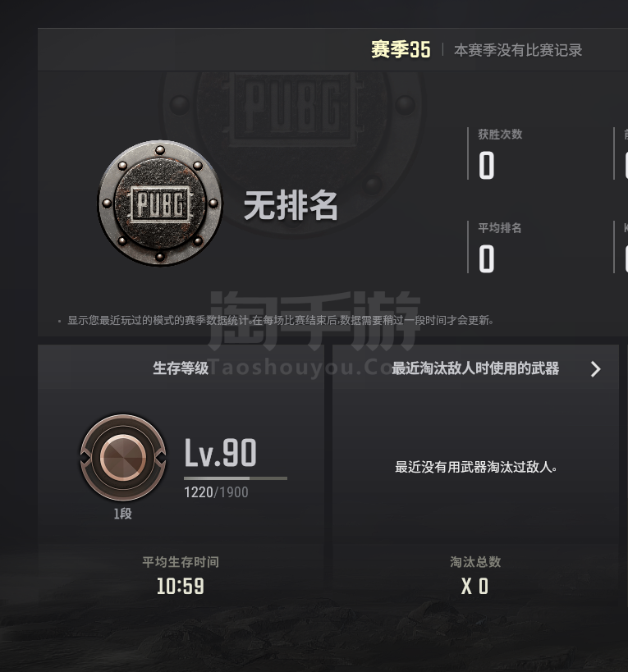Click the 本赛季没有比赛记录 label
Image resolution: width=628 pixels, height=672 pixels.
[x=518, y=50]
